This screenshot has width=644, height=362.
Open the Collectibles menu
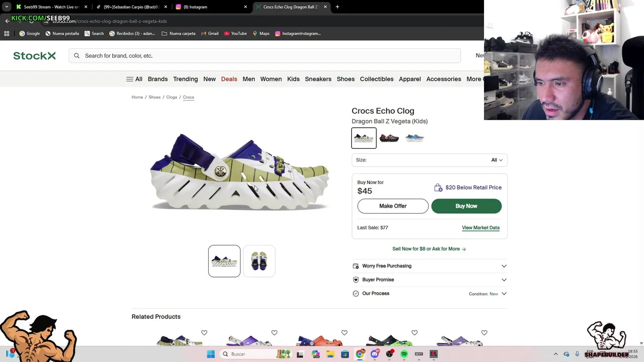point(376,79)
